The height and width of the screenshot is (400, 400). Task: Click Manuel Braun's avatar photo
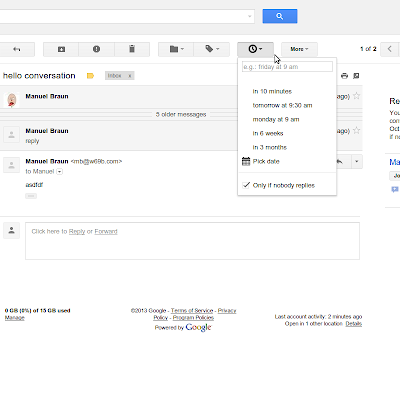point(12,100)
